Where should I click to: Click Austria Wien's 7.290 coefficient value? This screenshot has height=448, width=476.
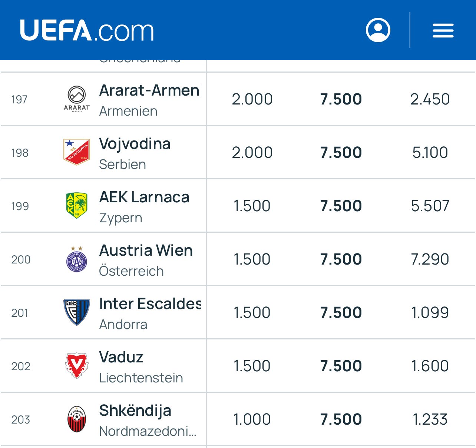point(430,259)
